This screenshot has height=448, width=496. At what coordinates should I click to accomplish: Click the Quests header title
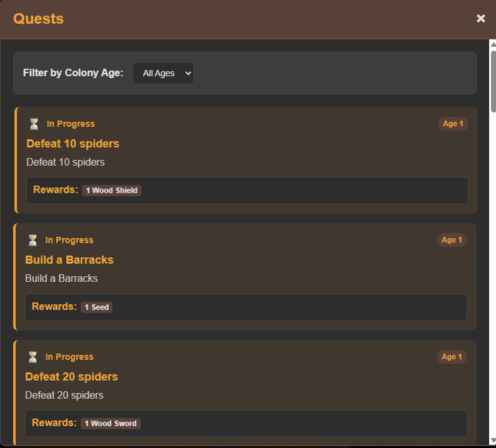39,19
